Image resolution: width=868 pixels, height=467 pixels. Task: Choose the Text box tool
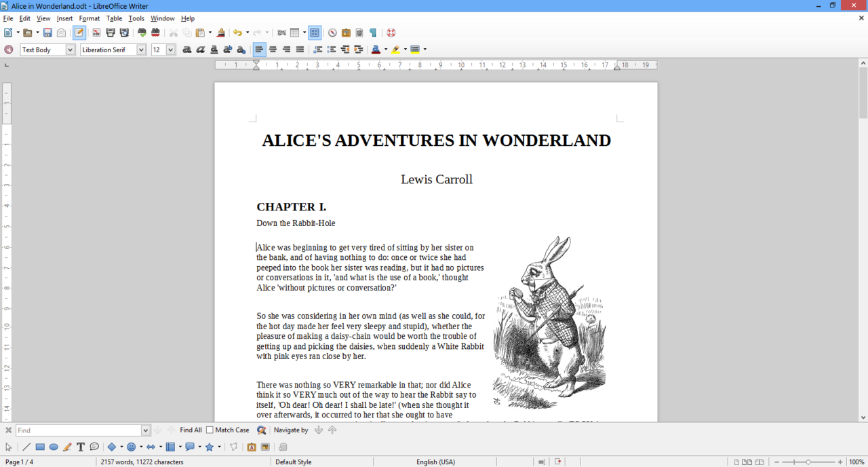pos(81,447)
